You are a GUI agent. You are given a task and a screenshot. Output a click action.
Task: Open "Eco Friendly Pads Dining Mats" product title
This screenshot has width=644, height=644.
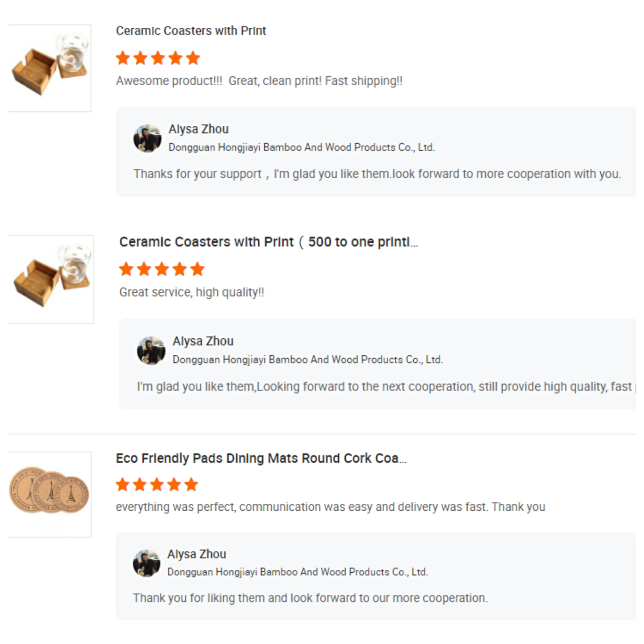click(x=261, y=458)
